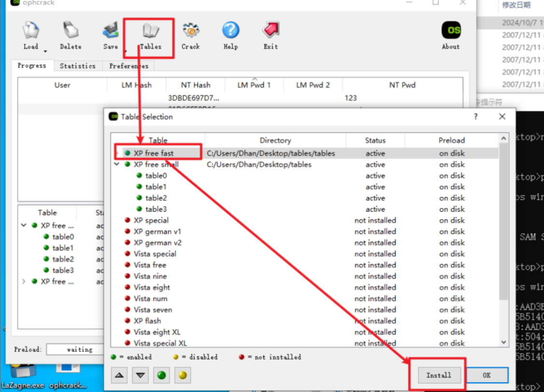Click the dialog scrollbar down arrow
The image size is (544, 392).
[x=504, y=342]
